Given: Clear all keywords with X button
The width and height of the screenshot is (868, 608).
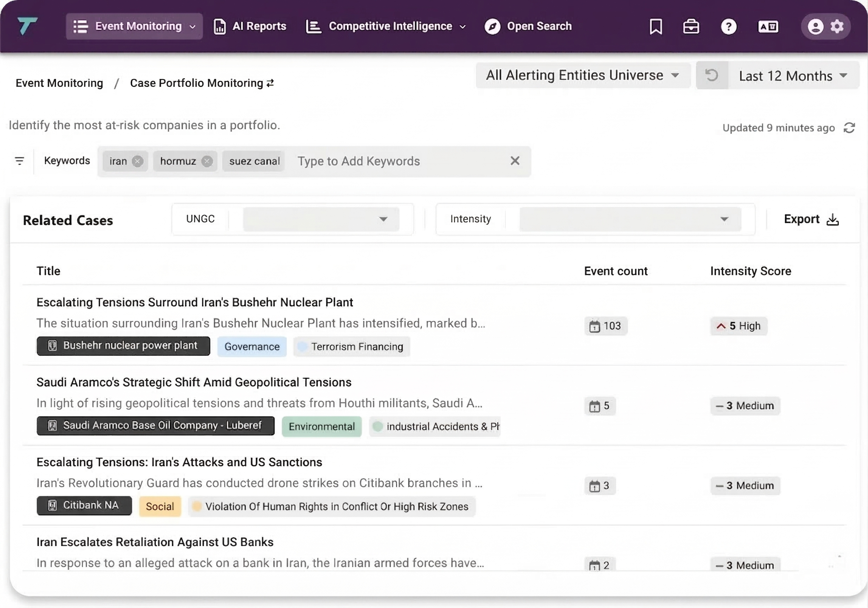Looking at the screenshot, I should coord(515,161).
